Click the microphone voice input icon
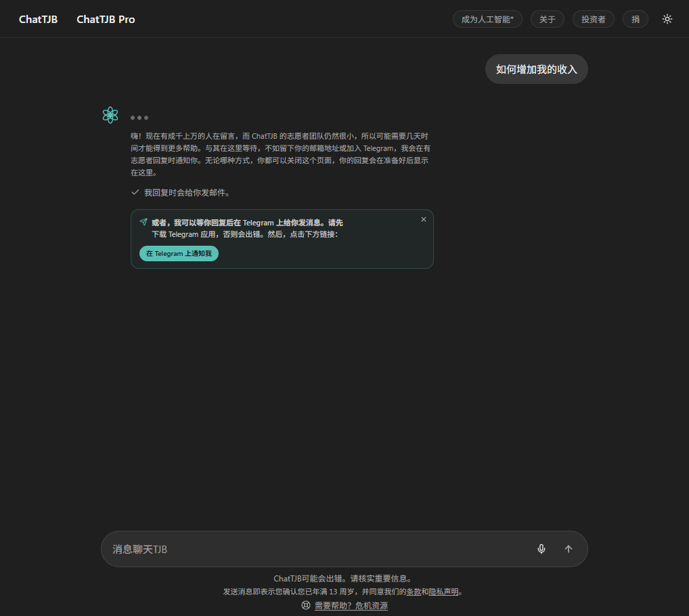This screenshot has height=616, width=689. [541, 549]
